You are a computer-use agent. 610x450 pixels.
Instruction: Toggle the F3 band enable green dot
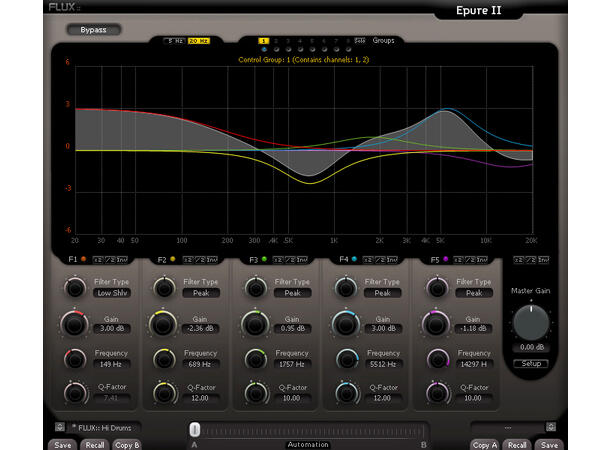tap(264, 259)
